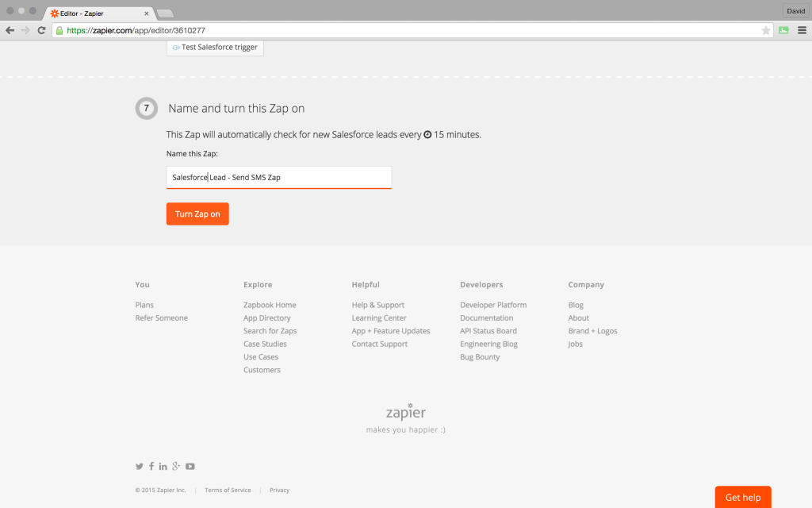
Task: Click the "makes you happier :)" tagline
Action: [406, 429]
